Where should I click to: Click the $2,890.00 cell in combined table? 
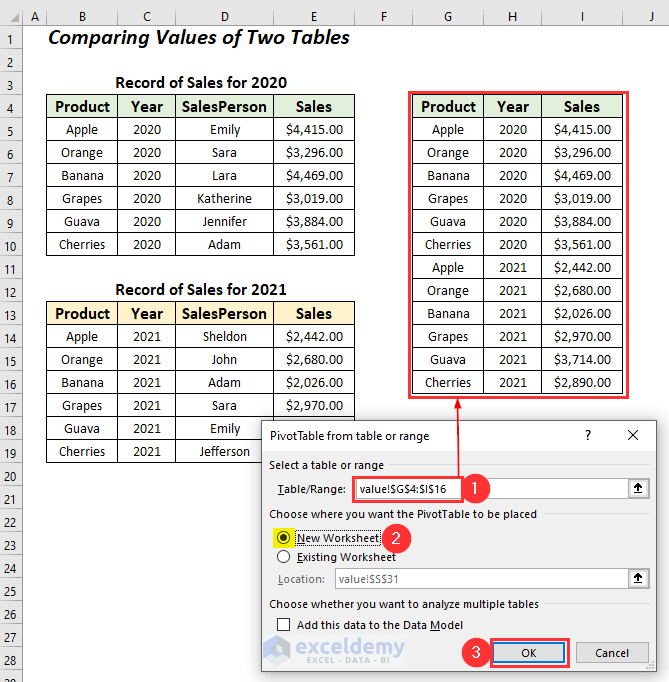pos(582,382)
